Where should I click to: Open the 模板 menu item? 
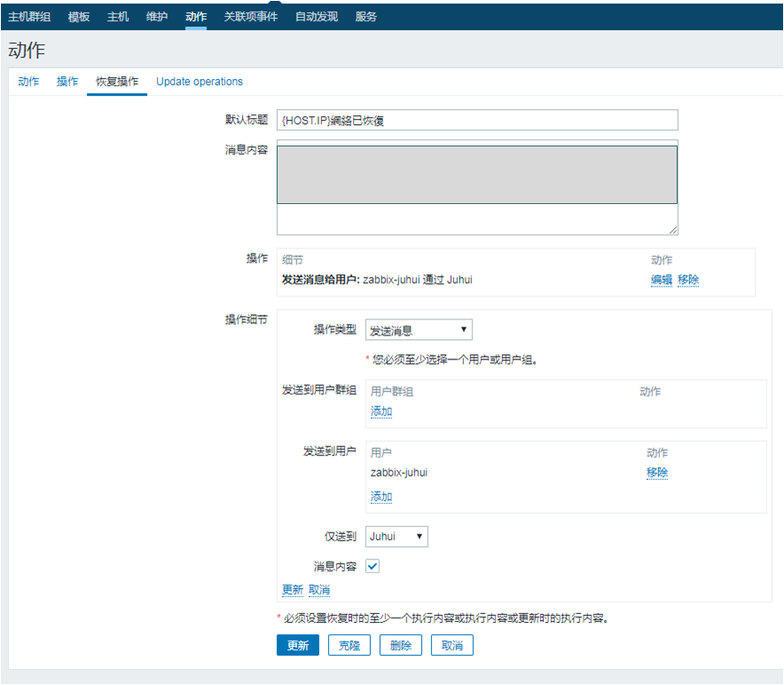79,17
